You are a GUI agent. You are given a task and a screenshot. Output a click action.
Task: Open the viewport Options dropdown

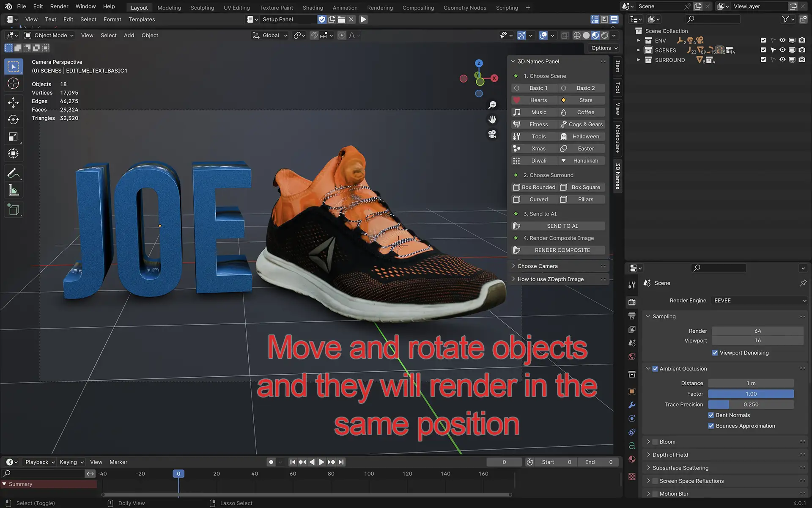tap(604, 48)
